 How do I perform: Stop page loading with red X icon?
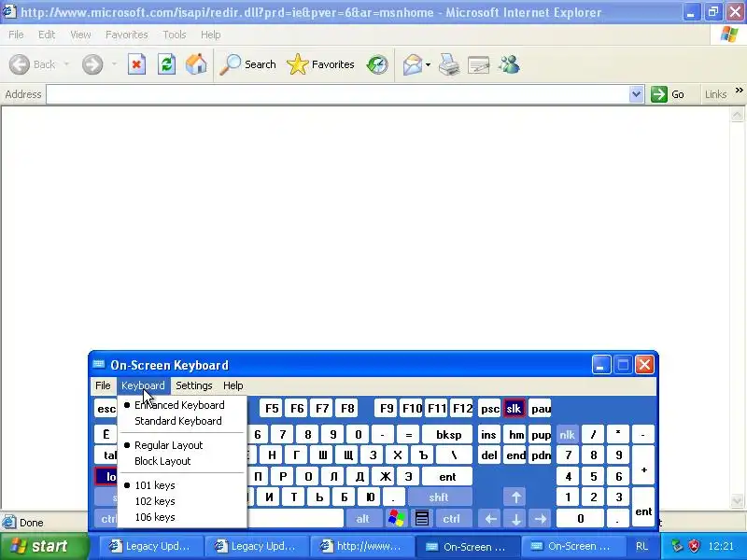(x=136, y=64)
